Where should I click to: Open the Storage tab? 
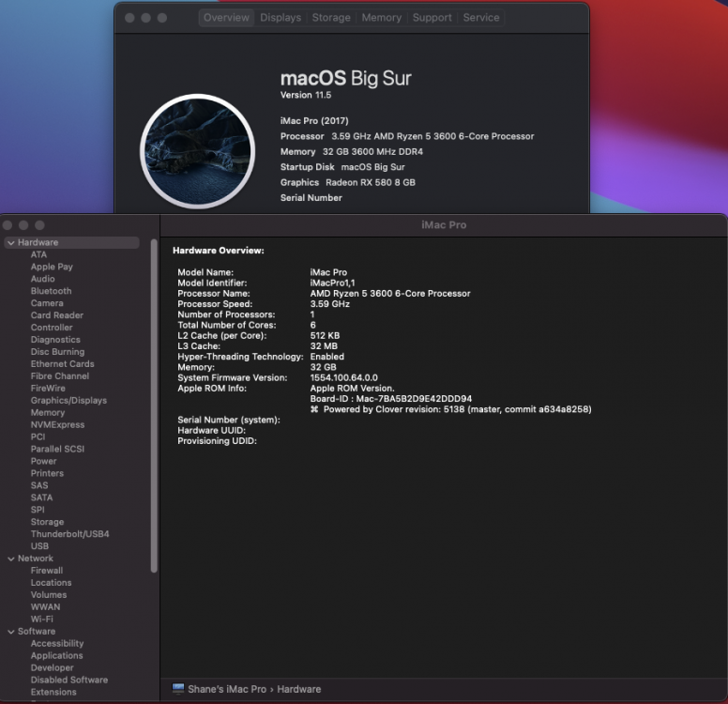click(331, 18)
